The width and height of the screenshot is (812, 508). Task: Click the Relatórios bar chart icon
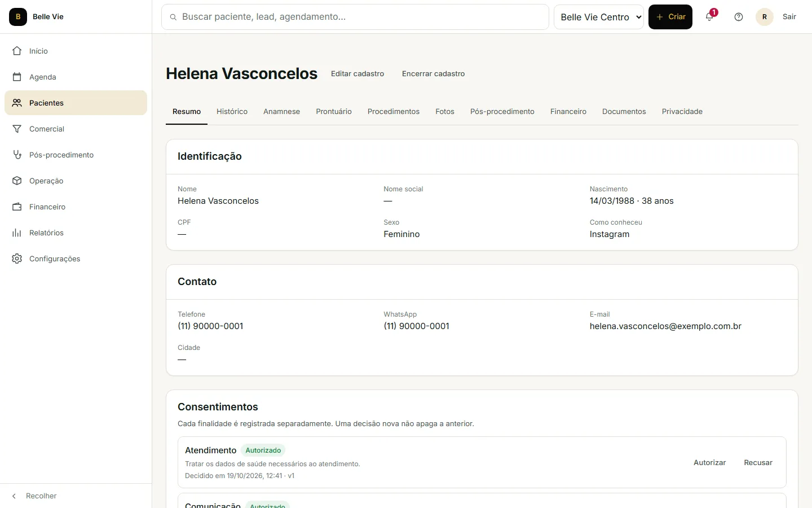click(x=17, y=233)
